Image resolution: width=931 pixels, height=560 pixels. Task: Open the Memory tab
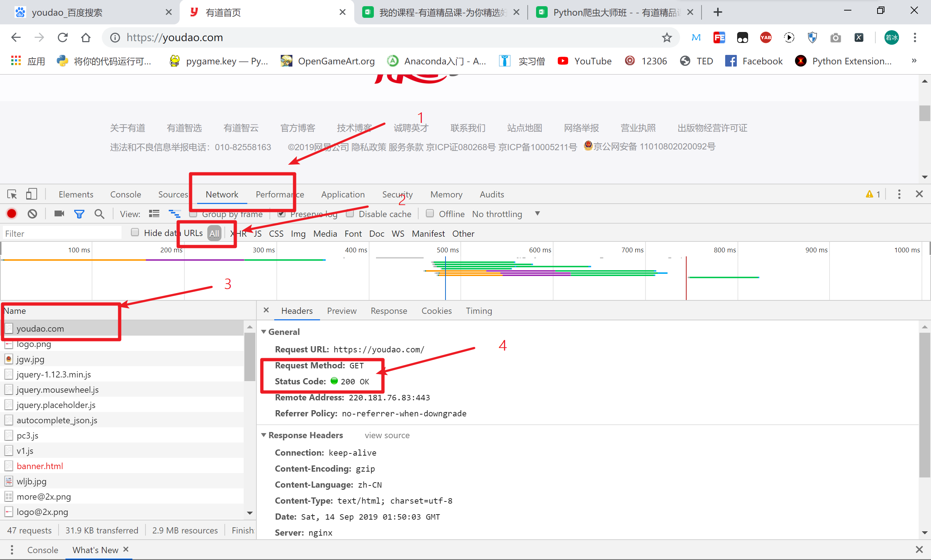coord(447,194)
